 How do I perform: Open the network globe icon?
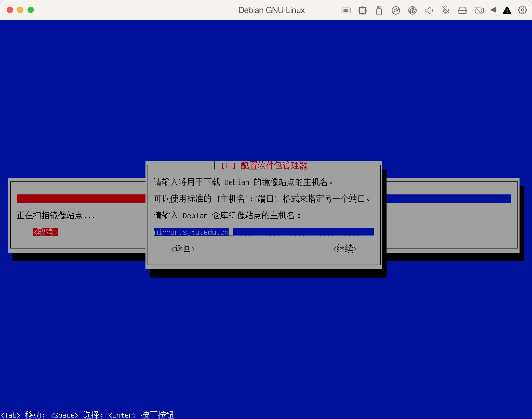point(412,10)
